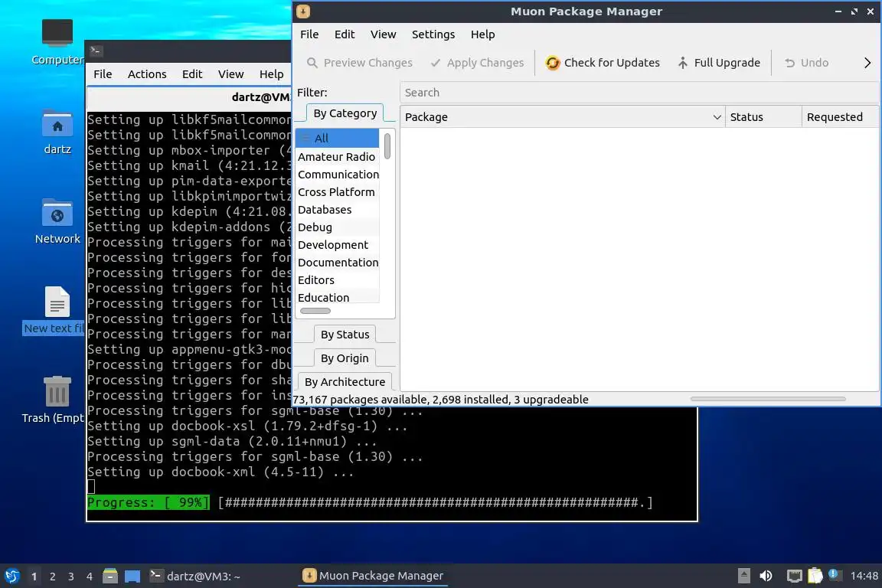Select Cross Platform category
Viewport: 882px width, 588px height.
(338, 192)
